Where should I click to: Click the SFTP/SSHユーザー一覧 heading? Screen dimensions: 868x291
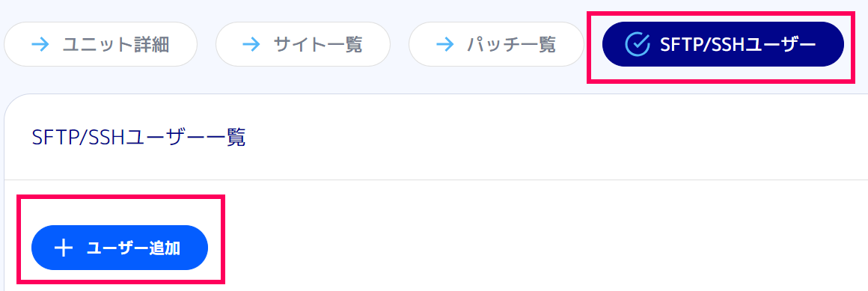click(x=139, y=137)
